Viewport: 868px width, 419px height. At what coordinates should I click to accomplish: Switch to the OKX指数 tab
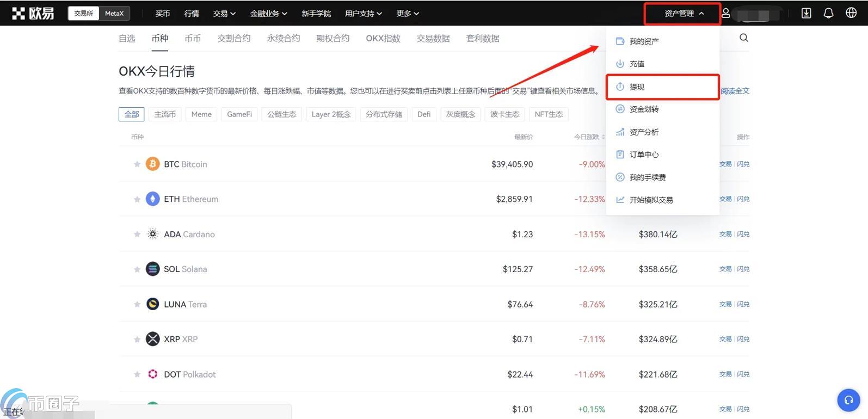click(x=383, y=38)
